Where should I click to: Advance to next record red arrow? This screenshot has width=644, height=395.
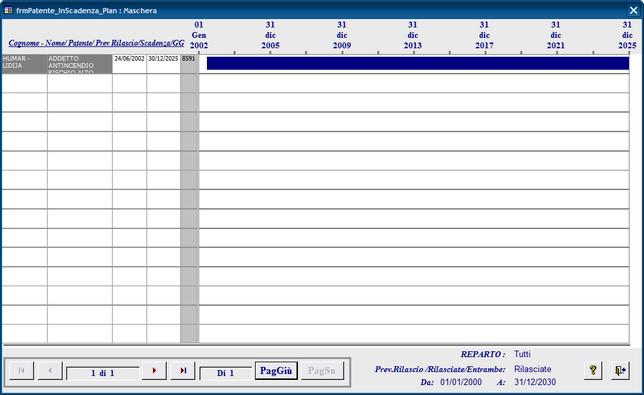click(154, 370)
